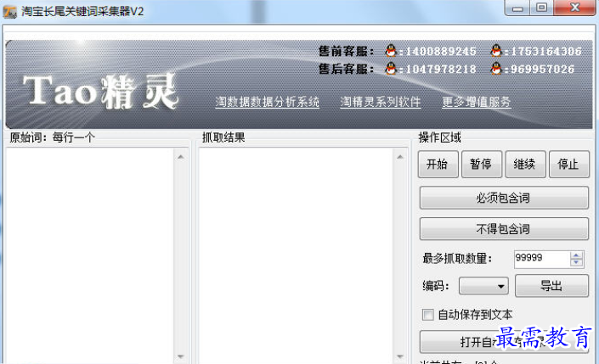Open 淘数据数据分析系统 link
This screenshot has height=364, width=599.
point(267,102)
